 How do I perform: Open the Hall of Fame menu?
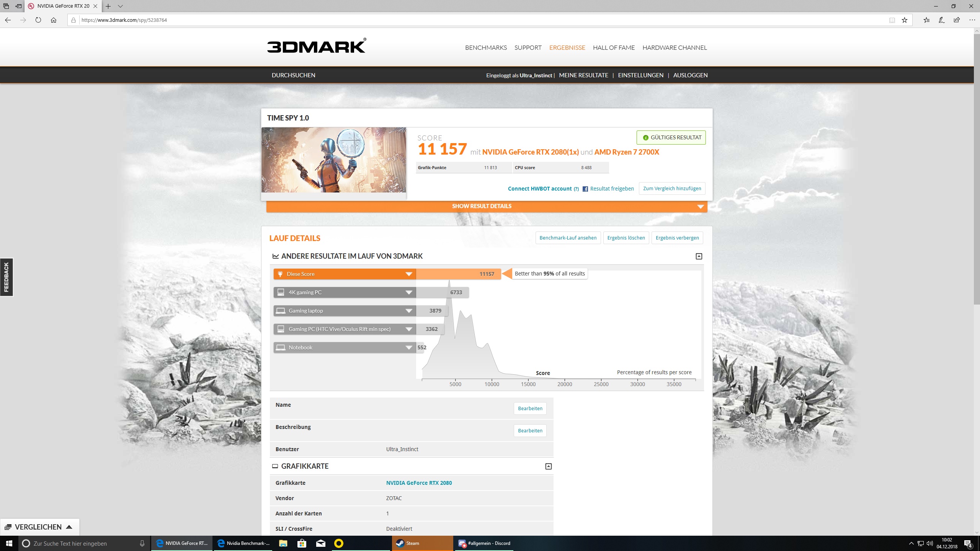[x=614, y=47]
